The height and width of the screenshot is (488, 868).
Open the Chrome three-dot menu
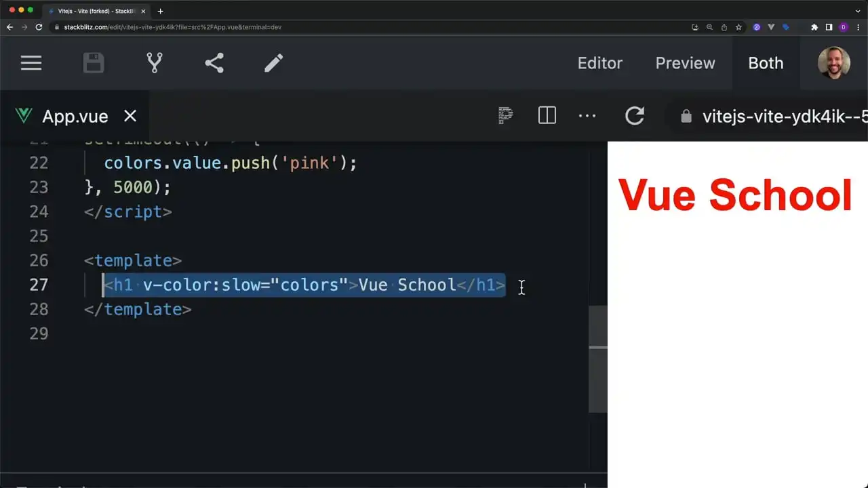pos(858,27)
